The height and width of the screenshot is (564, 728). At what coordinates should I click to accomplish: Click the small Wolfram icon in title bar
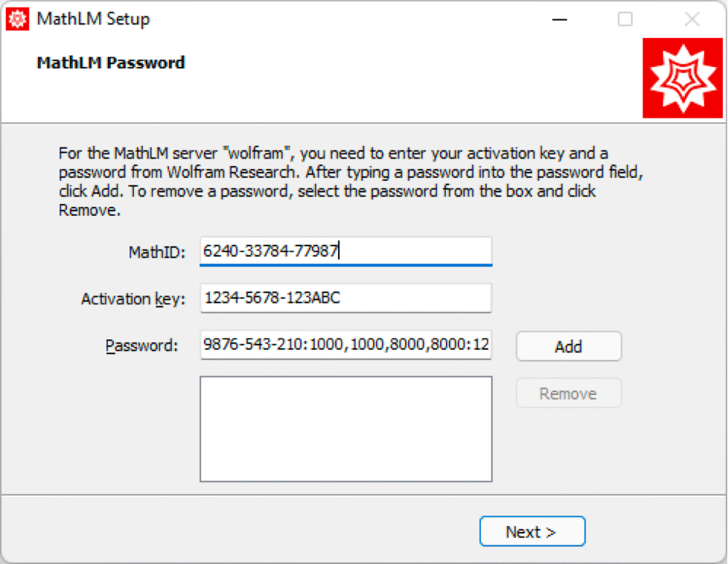coord(17,19)
